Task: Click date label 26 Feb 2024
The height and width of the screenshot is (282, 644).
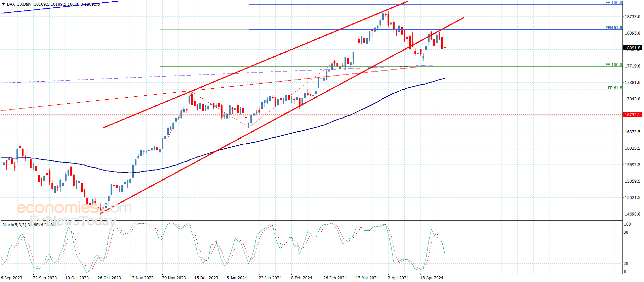Action: point(335,278)
